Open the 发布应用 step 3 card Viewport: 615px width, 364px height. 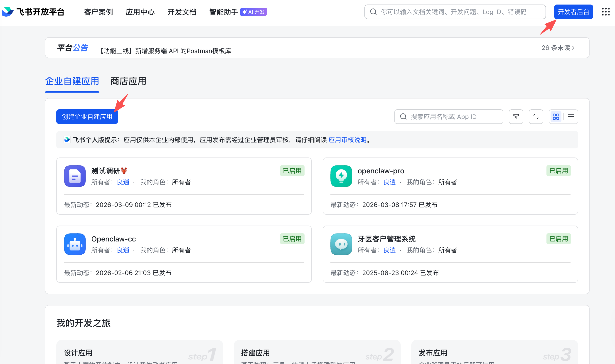(x=494, y=352)
